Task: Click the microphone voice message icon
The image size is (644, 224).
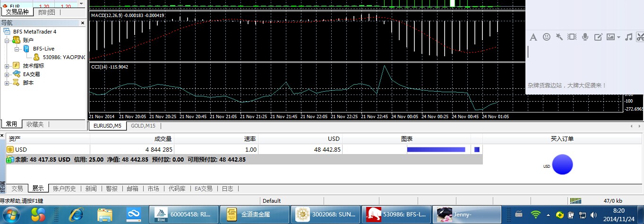Action: point(585,37)
